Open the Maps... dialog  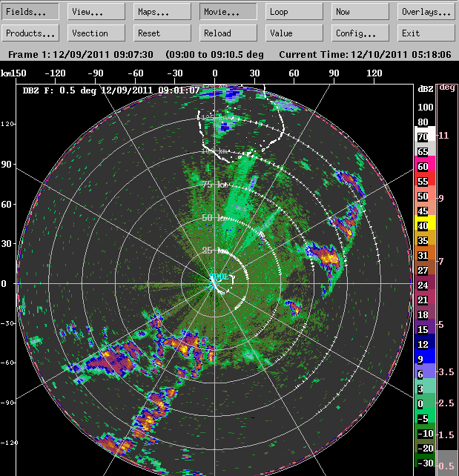coord(162,12)
